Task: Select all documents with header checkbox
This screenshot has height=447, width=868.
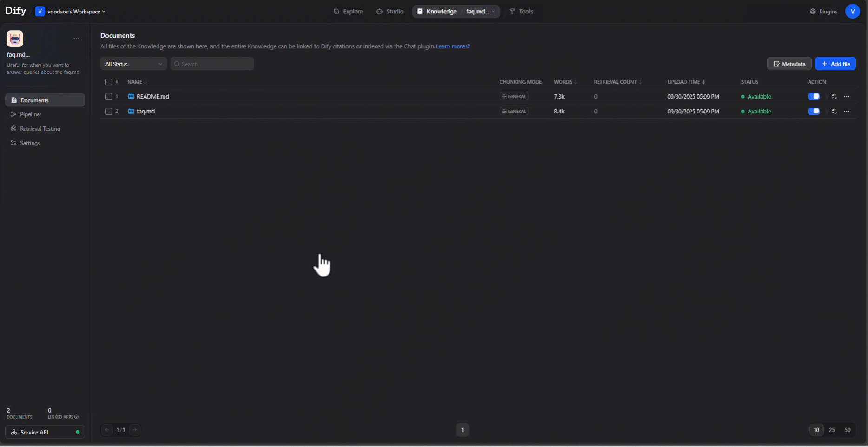Action: pyautogui.click(x=109, y=82)
